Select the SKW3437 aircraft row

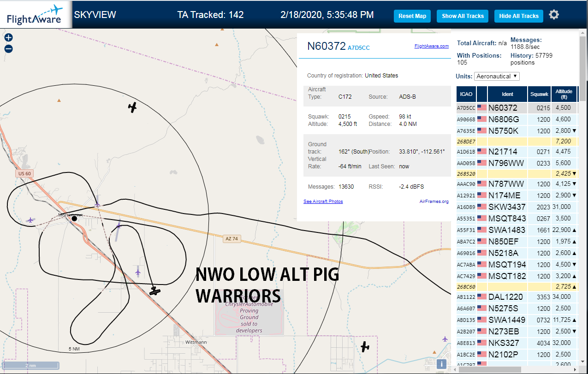(517, 207)
